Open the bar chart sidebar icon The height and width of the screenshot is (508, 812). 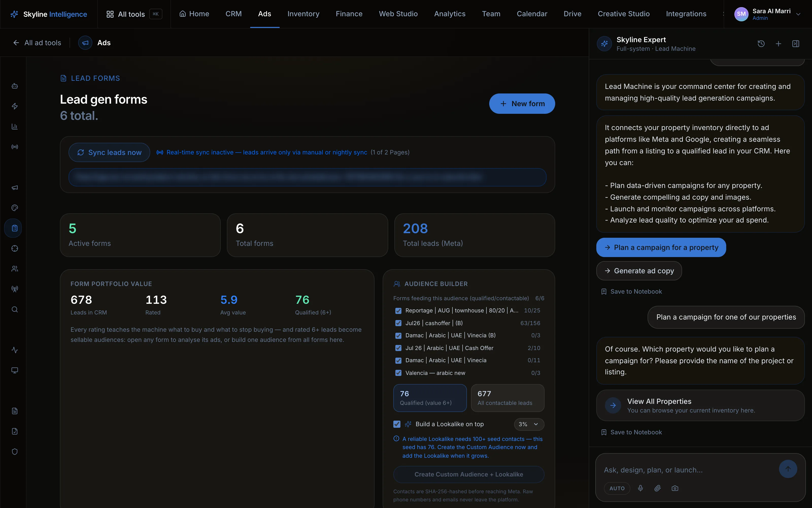click(14, 126)
